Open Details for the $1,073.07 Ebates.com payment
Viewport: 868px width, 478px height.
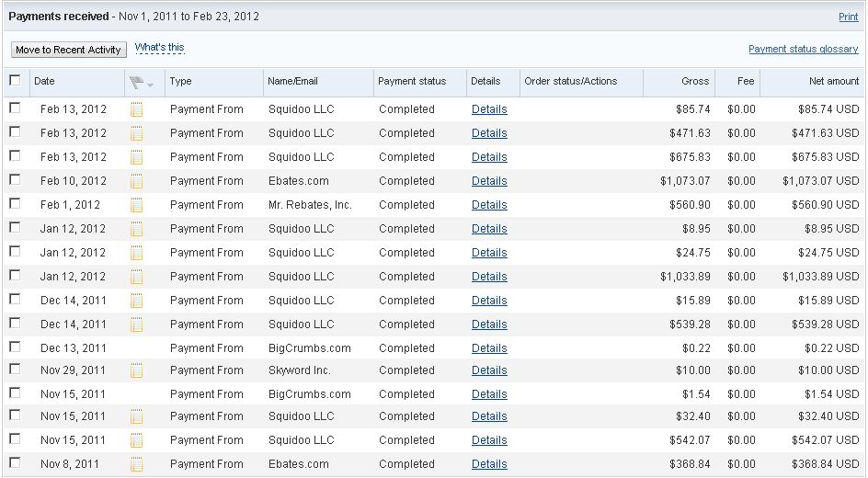click(x=489, y=181)
